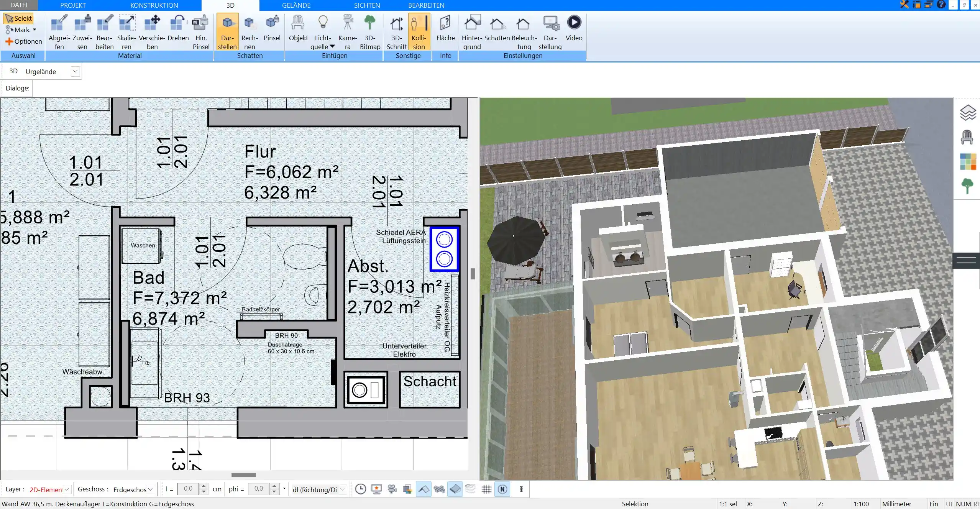Open the Kamera tool in Einfügen group

coord(347,31)
